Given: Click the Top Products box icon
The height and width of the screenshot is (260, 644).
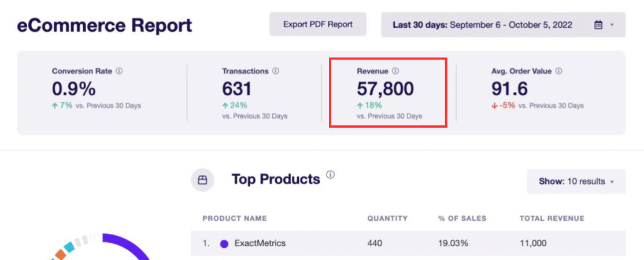Looking at the screenshot, I should (x=202, y=180).
